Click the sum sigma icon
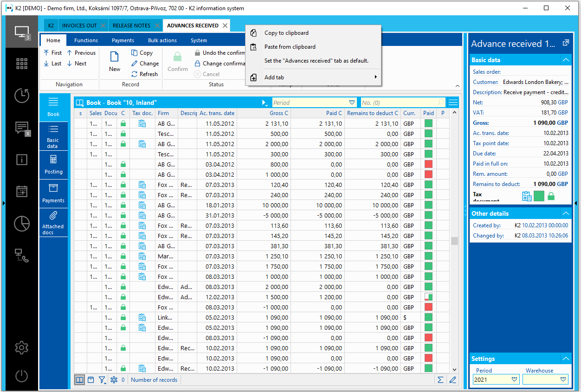Screen dimensions: 581x392 440,380
